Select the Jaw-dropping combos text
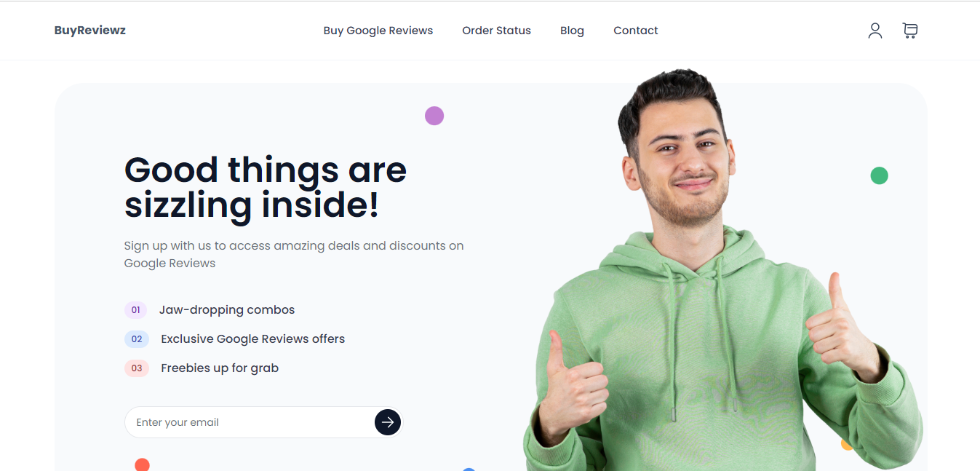980x471 pixels. point(227,310)
